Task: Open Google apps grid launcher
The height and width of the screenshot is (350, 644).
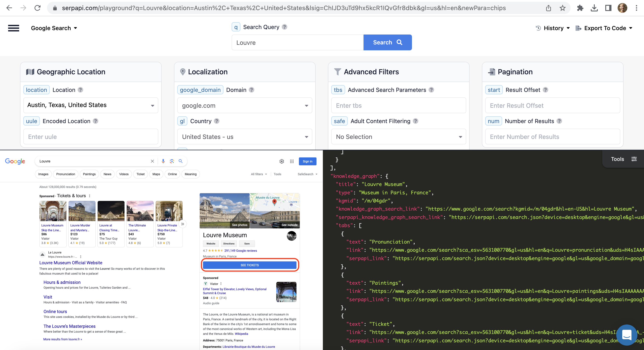Action: point(292,161)
